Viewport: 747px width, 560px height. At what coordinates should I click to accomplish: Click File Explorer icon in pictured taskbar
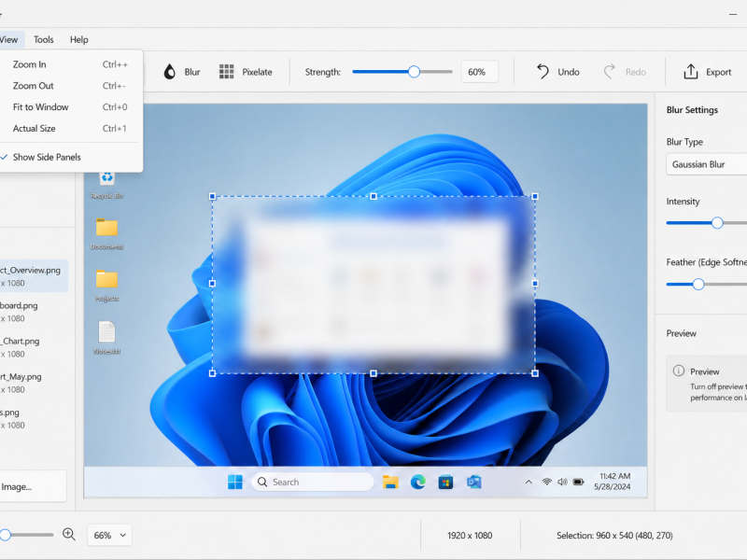pyautogui.click(x=390, y=482)
